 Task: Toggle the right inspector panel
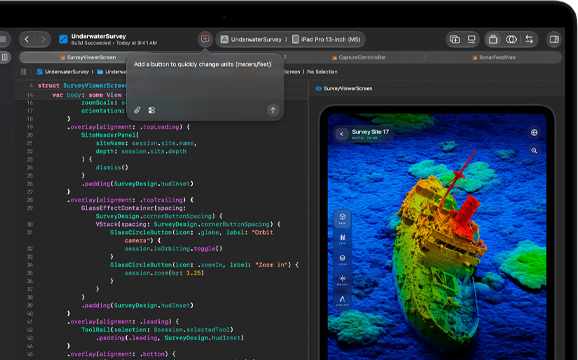click(554, 39)
